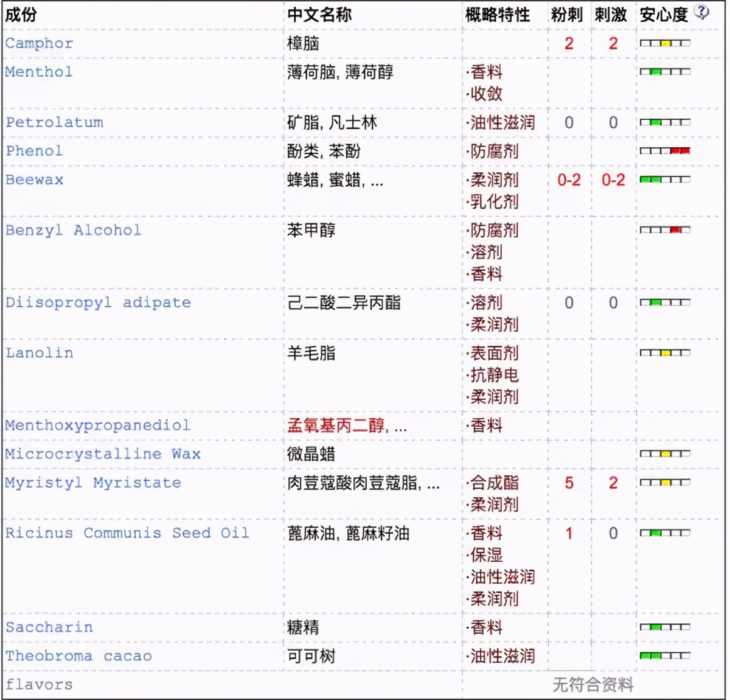Click the Saccharin ingredient name
This screenshot has width=730, height=700.
48,627
